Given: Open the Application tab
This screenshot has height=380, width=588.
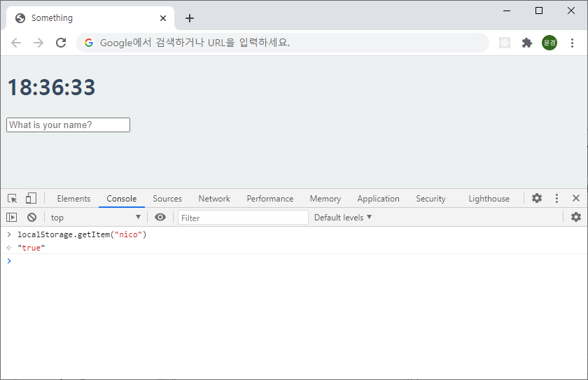Looking at the screenshot, I should [378, 199].
